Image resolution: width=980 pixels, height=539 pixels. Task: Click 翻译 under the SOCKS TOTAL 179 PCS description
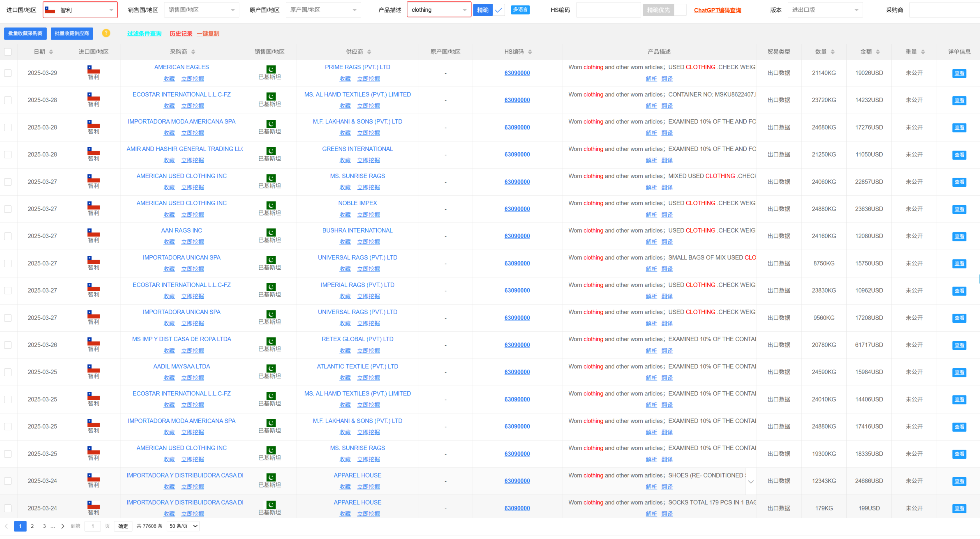667,514
